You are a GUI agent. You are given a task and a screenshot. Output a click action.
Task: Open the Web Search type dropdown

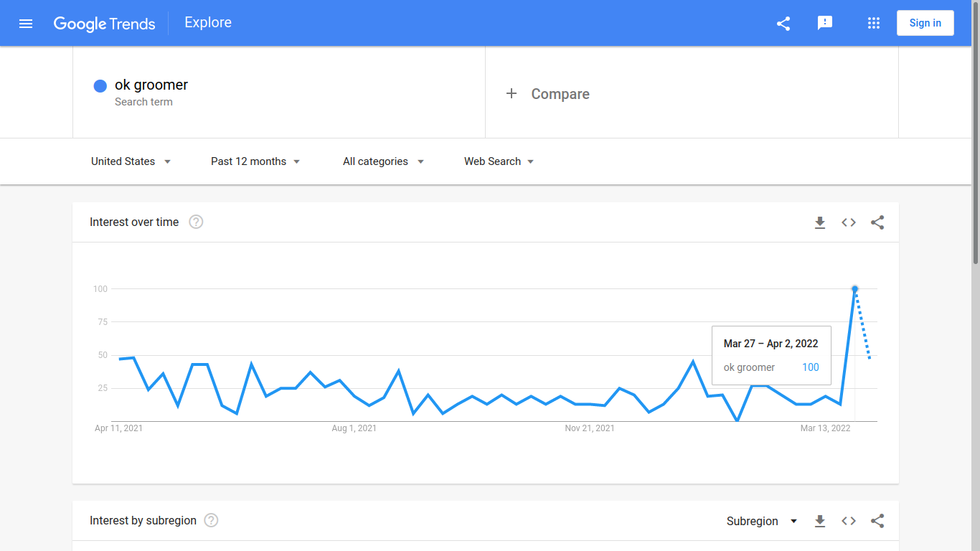point(499,161)
